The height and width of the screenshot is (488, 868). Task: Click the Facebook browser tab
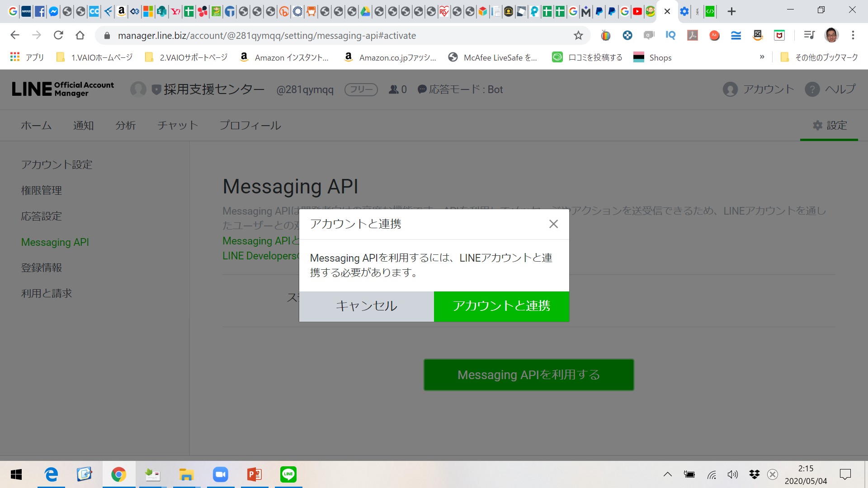point(40,11)
